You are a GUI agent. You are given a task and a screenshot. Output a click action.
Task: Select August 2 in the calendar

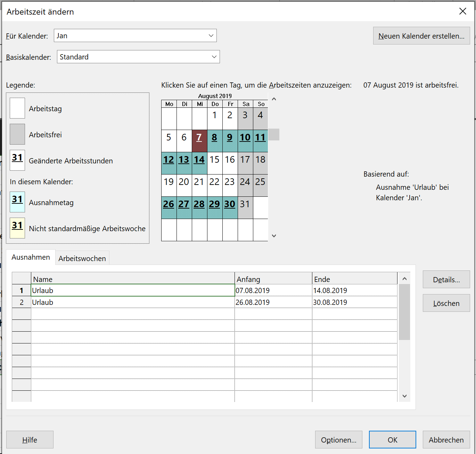(x=230, y=119)
